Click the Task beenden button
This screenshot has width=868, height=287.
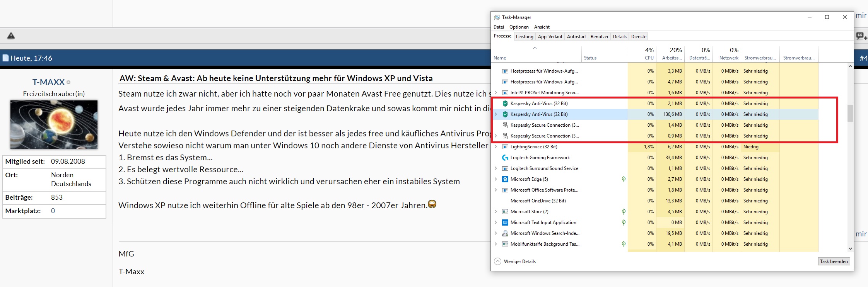click(834, 262)
